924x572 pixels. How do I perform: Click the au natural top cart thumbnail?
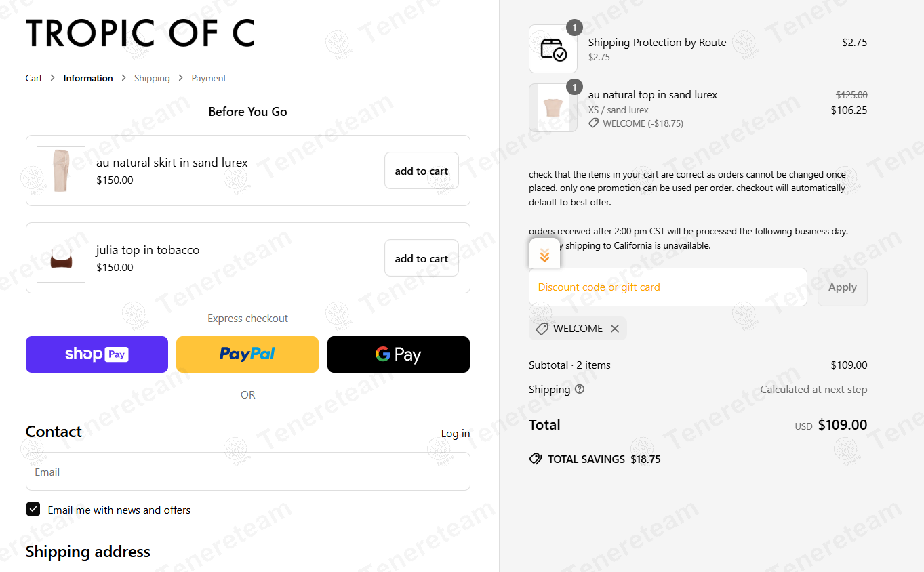click(x=553, y=108)
